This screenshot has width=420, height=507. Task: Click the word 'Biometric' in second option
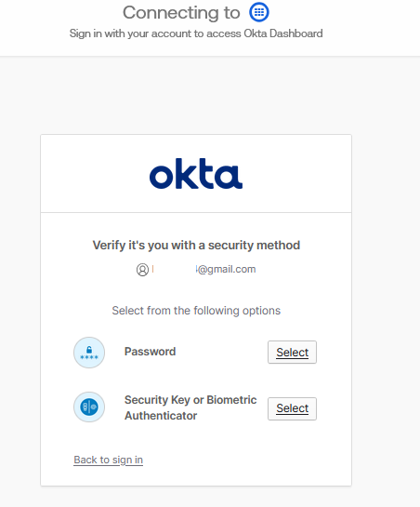click(231, 400)
